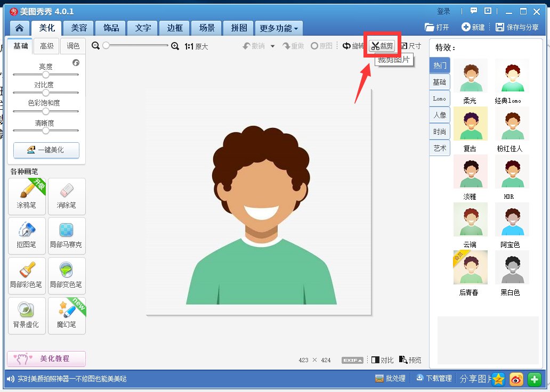This screenshot has width=550, height=392.
Task: Click the zoom out magnifier icon
Action: [95, 46]
